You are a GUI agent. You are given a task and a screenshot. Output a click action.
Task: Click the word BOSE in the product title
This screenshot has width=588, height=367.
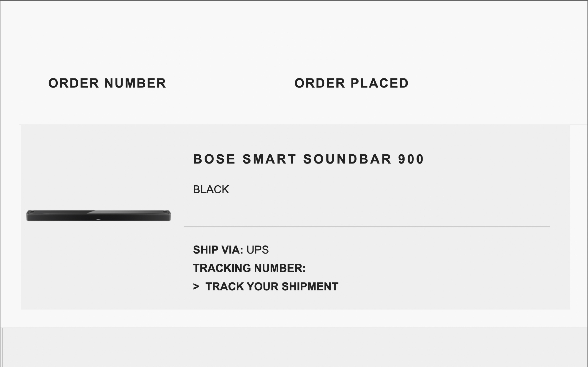[x=214, y=159]
